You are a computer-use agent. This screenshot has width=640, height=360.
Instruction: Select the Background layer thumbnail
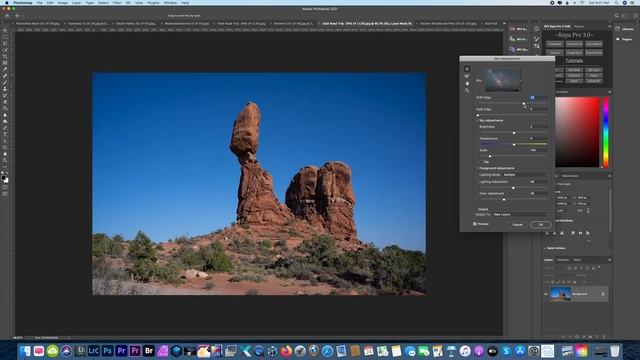(x=560, y=294)
